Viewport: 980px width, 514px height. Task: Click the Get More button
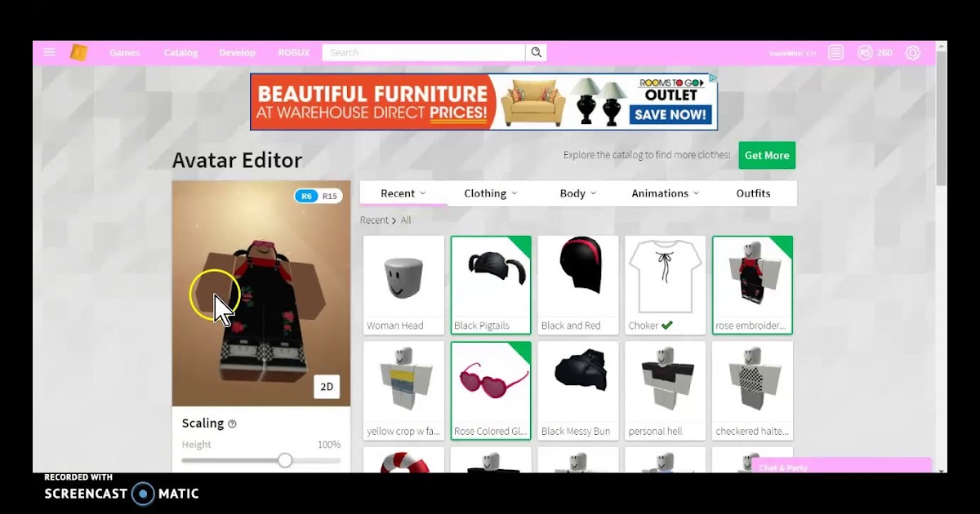pyautogui.click(x=767, y=155)
